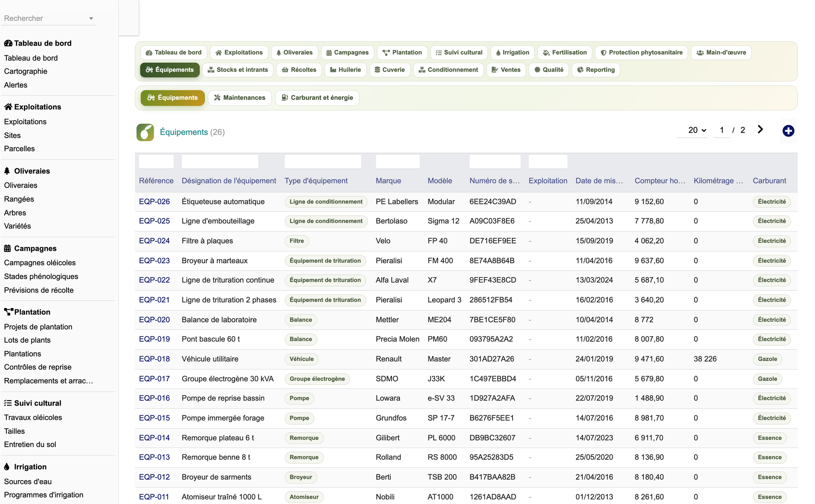Open Variétés sidebar link
Viewport: 815px width, 504px height.
[x=17, y=226]
